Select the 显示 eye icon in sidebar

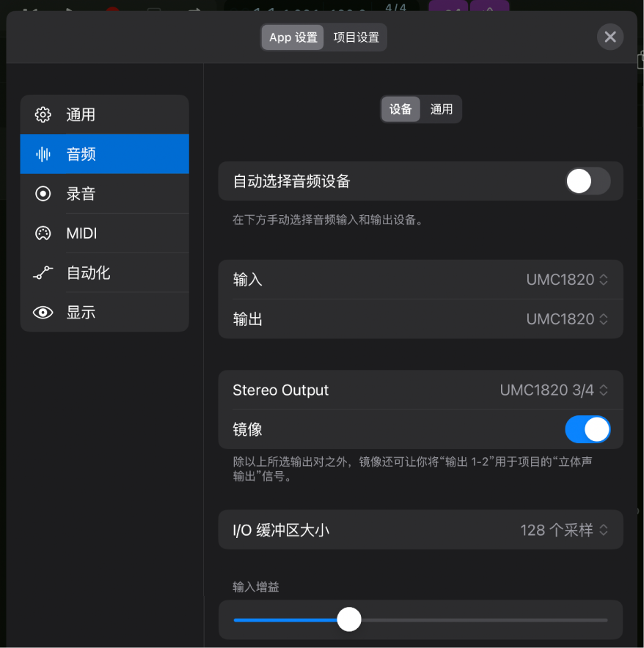tap(43, 312)
